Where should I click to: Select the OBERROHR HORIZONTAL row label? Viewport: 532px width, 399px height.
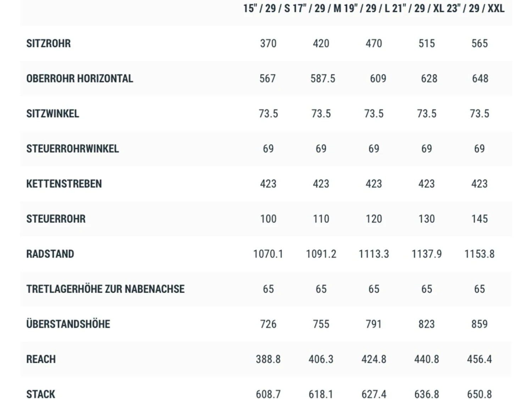click(80, 78)
